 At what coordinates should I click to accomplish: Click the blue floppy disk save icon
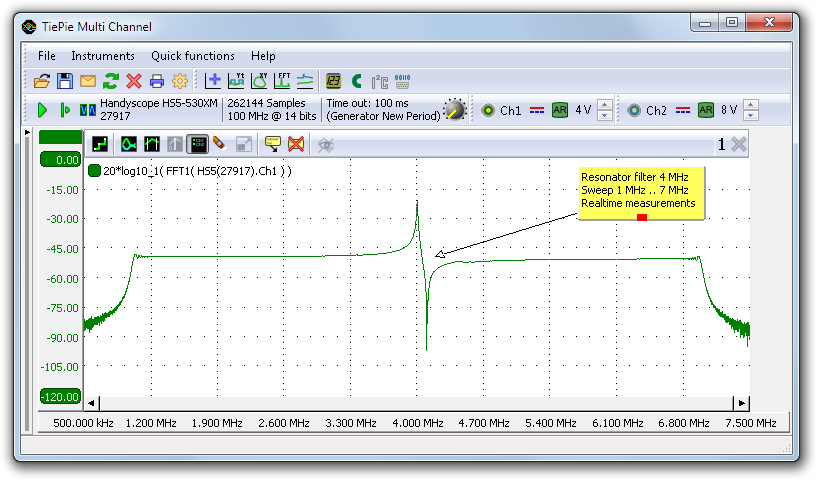(64, 81)
